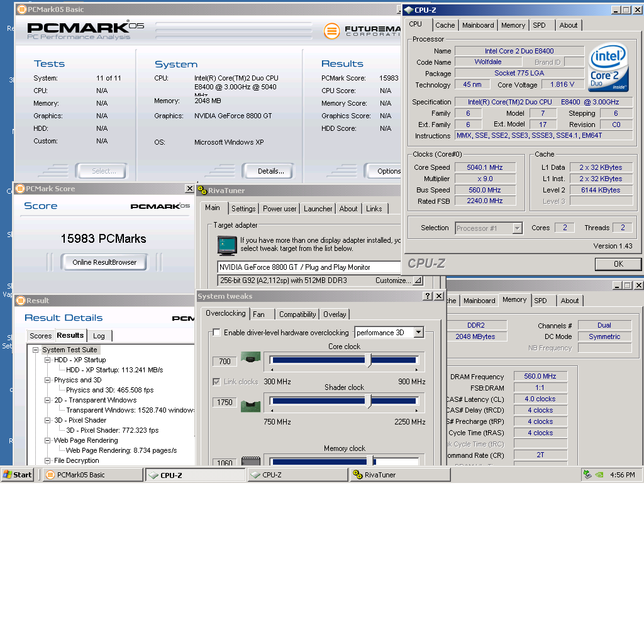Switch to the Settings tab in RivaTuner
Image resolution: width=644 pixels, height=644 pixels.
(243, 209)
